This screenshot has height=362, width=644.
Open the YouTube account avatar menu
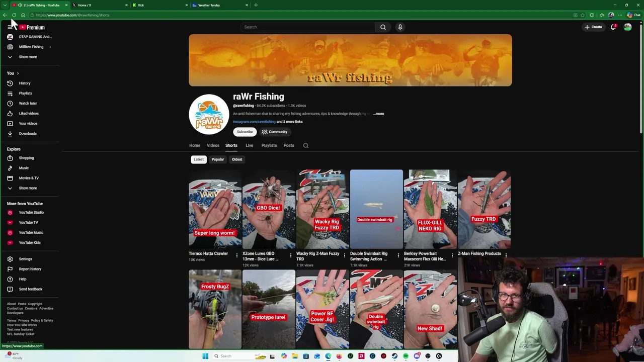pos(627,27)
